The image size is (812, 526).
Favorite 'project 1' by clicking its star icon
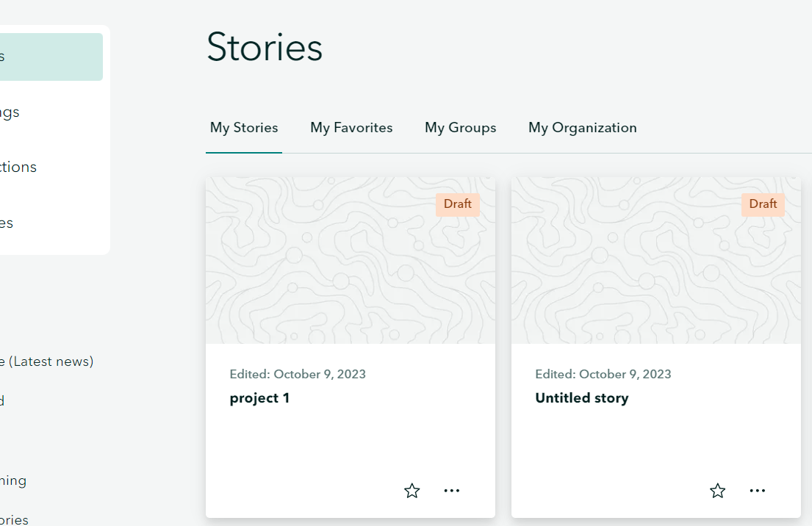[412, 490]
